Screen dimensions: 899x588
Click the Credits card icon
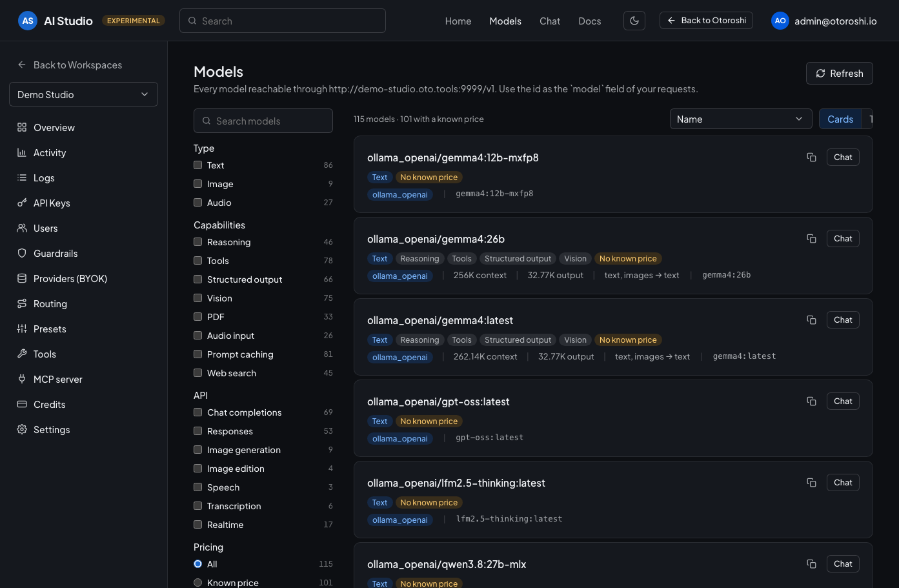click(22, 404)
